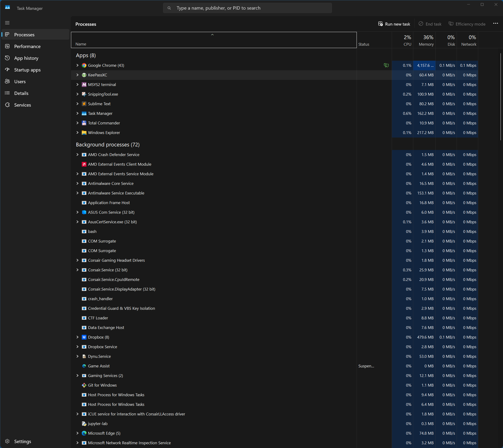
Task: Click the vertical scrollbar of process list
Action: tap(500, 97)
